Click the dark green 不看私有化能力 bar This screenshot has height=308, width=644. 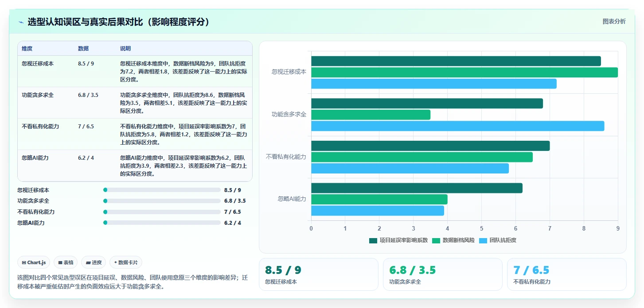point(430,146)
